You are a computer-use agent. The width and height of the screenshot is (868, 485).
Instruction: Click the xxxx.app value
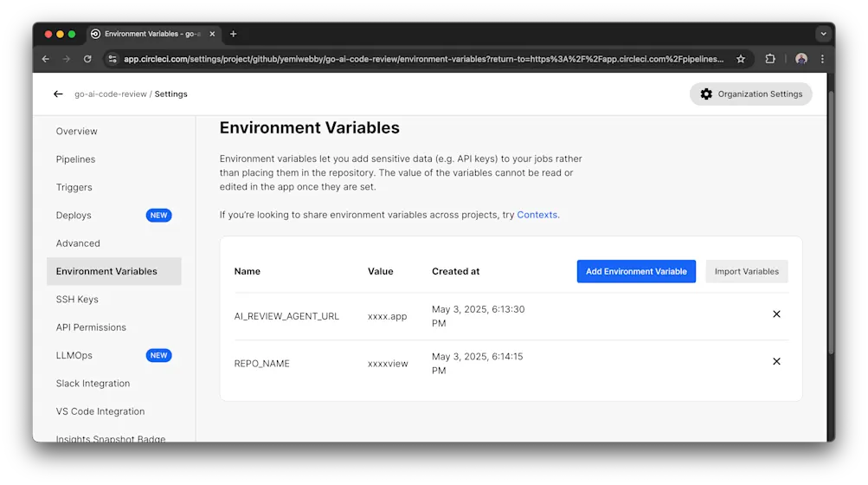(387, 316)
